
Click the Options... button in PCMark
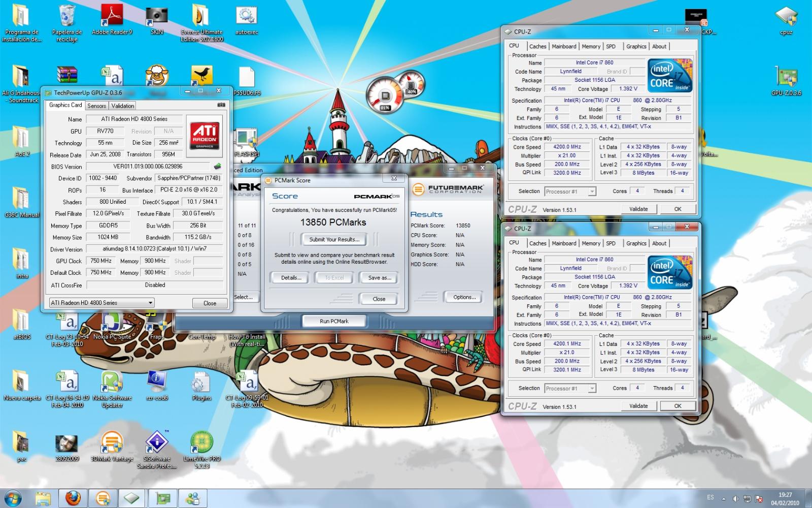(464, 297)
